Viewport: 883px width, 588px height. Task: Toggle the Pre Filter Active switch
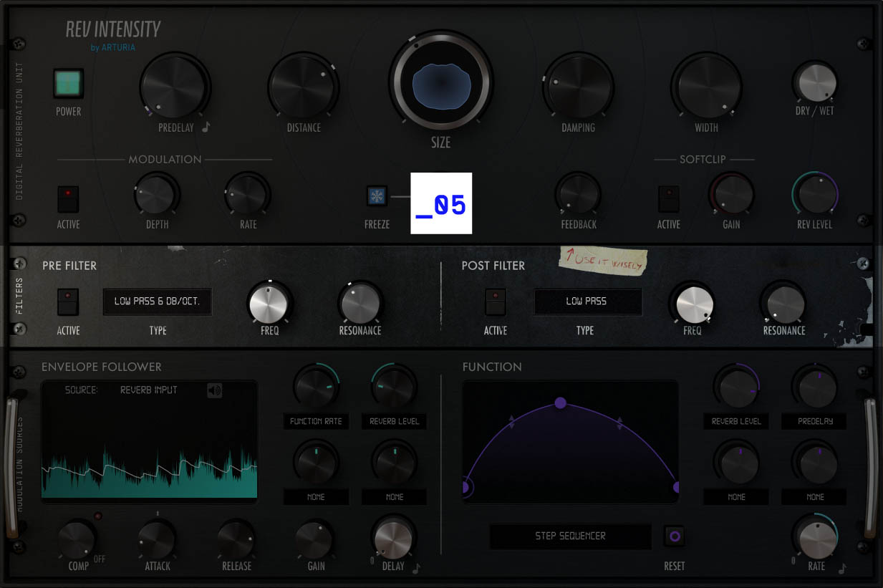click(x=68, y=302)
